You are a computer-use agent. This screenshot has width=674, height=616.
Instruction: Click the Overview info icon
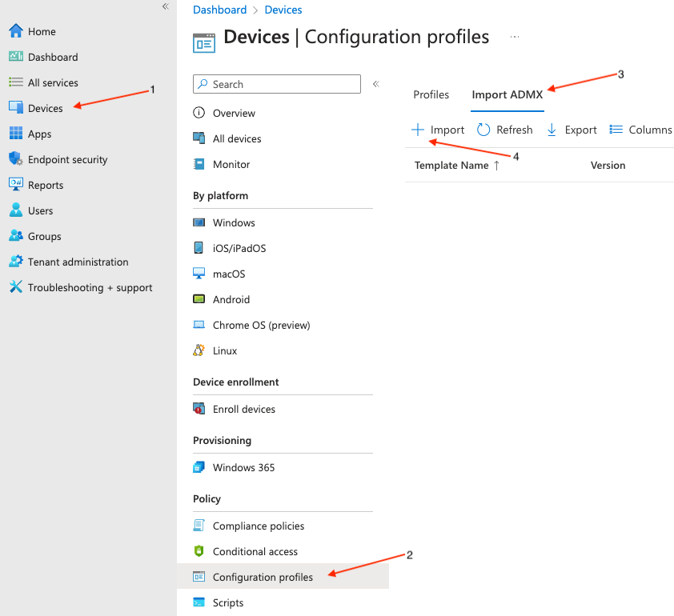(x=199, y=113)
